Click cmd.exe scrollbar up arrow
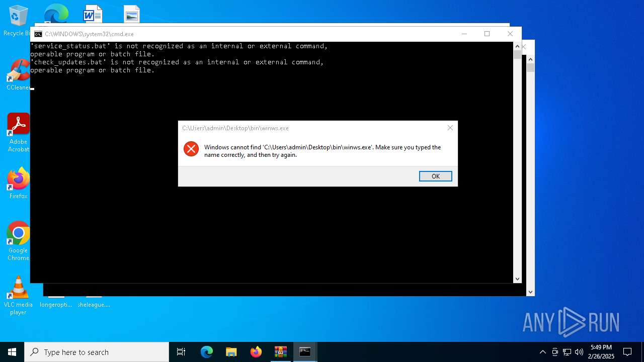Screen dimensions: 644x362 [517, 46]
